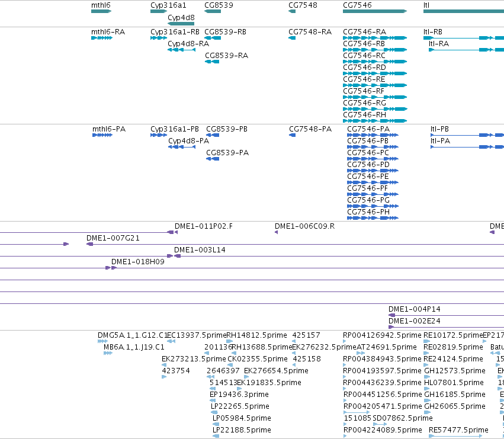Viewport: 504px width, 439px height.
Task: Open EST label RE57477.5prime
Action: [x=458, y=430]
